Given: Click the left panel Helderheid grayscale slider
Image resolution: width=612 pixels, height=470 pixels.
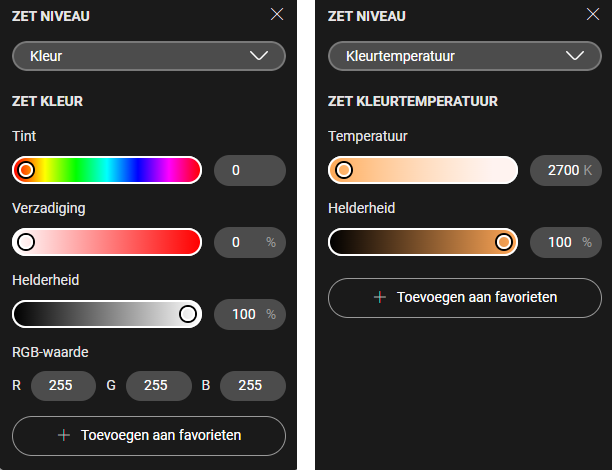Looking at the screenshot, I should tap(107, 314).
